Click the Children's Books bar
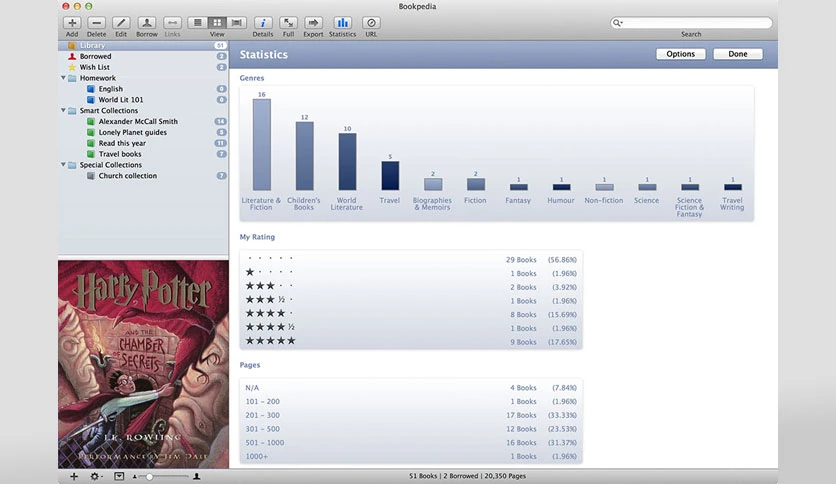The image size is (836, 484). click(x=304, y=156)
